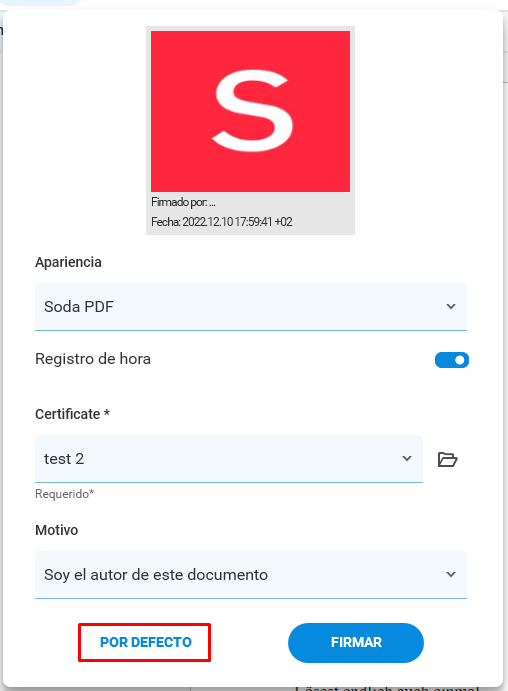Click the chevron beside test 2
The width and height of the screenshot is (508, 691).
pos(407,459)
